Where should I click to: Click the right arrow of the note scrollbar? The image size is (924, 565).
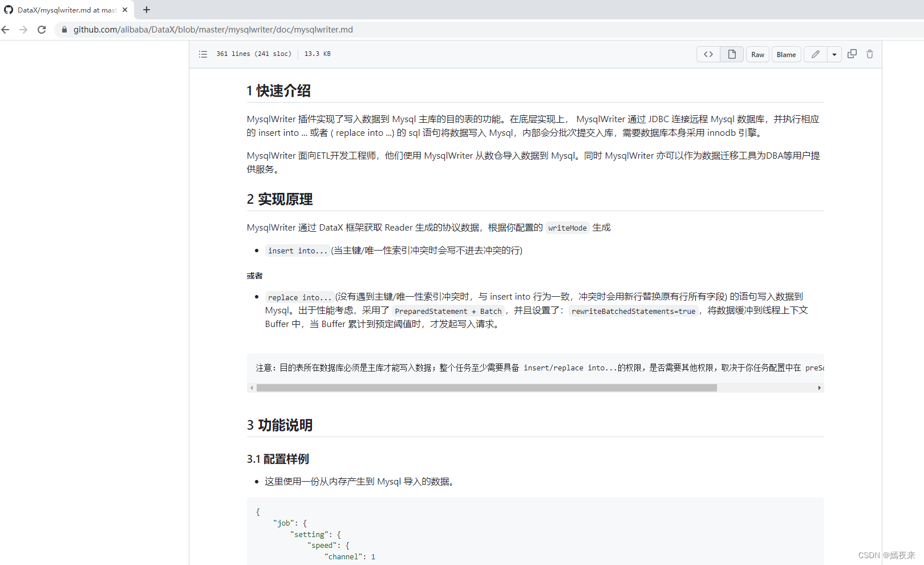tap(820, 388)
